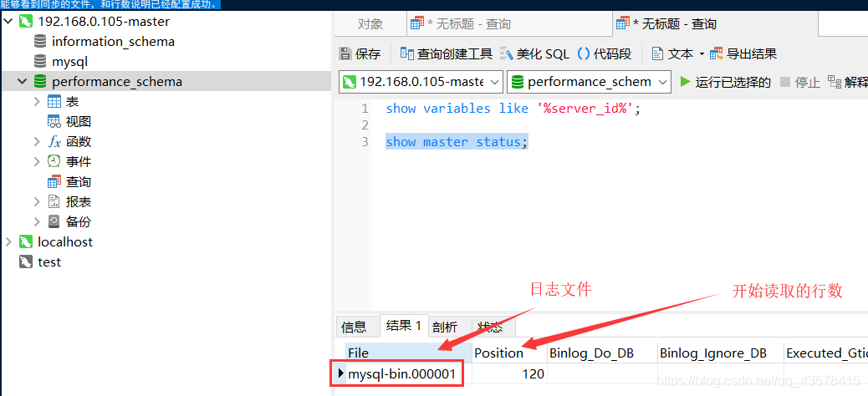Expand the tables (表) node
This screenshot has width=868, height=396.
(x=37, y=102)
